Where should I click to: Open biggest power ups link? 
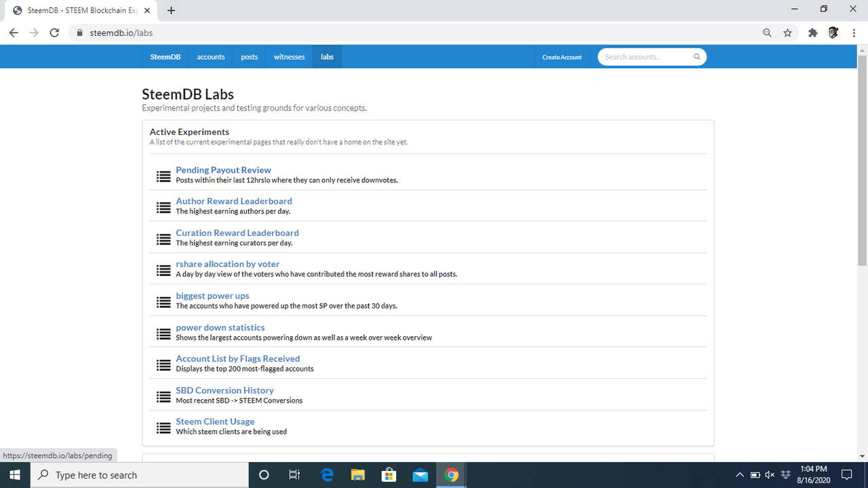212,296
